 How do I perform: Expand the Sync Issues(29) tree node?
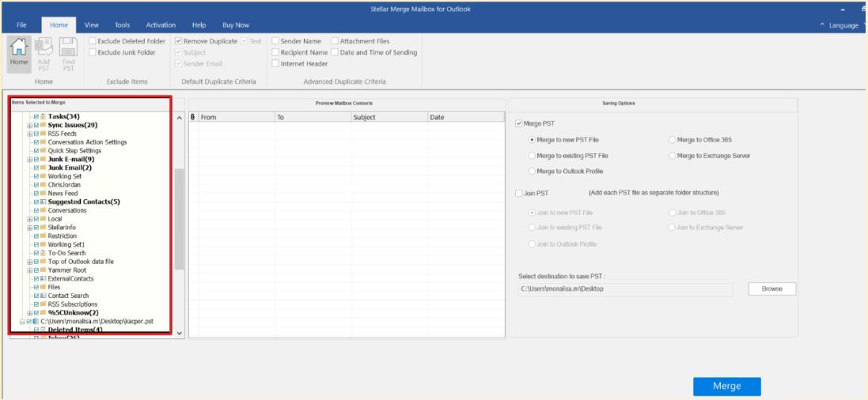30,126
